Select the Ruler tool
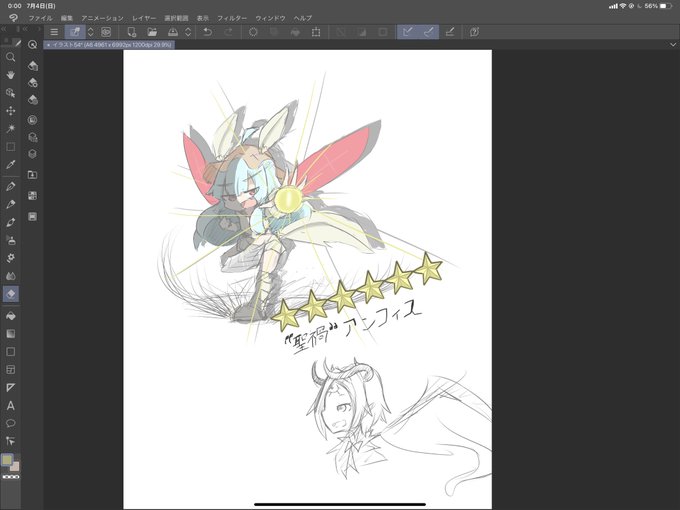The width and height of the screenshot is (680, 510). [11, 387]
